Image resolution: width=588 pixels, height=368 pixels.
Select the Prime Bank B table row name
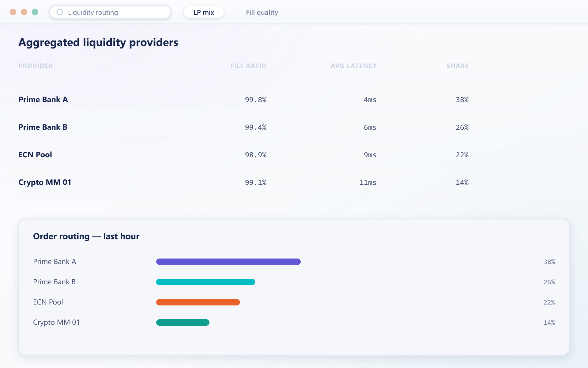(43, 127)
